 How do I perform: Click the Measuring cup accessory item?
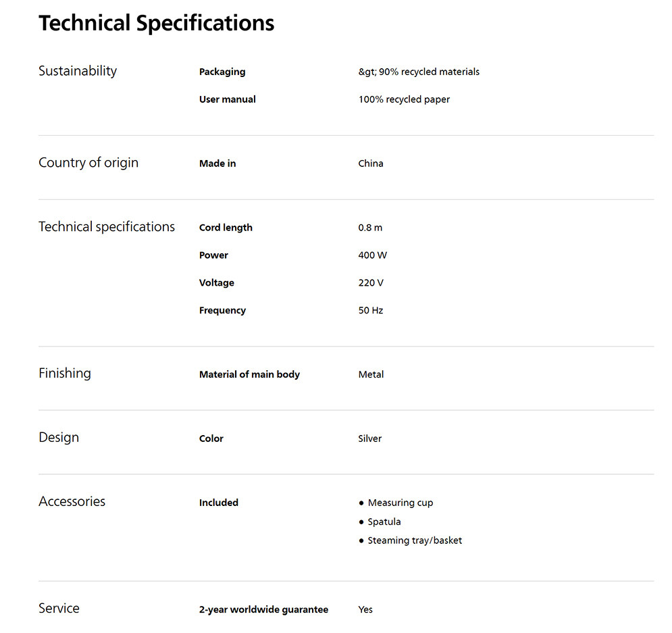(400, 503)
